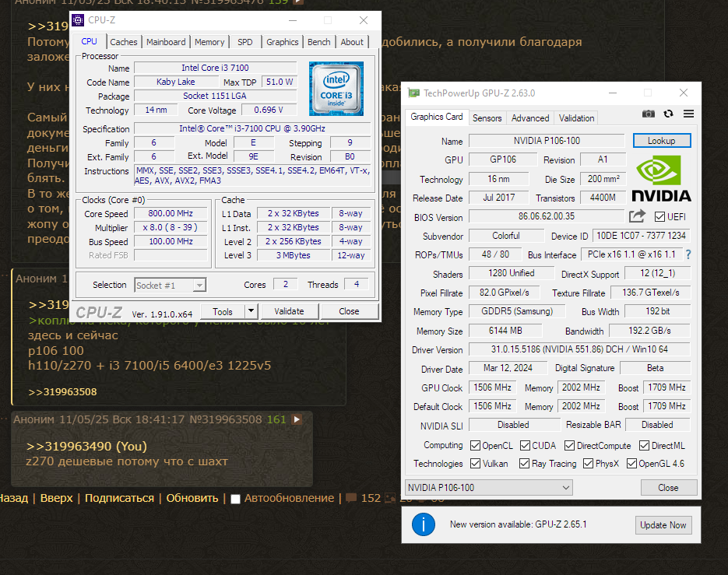
Task: Click the Вверх link on the page
Action: click(x=57, y=498)
